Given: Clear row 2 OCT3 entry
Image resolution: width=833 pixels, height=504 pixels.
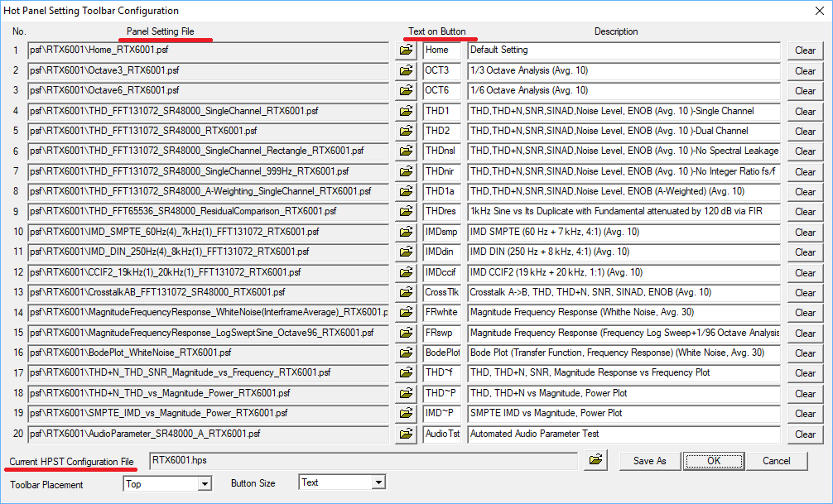Looking at the screenshot, I should [x=806, y=71].
